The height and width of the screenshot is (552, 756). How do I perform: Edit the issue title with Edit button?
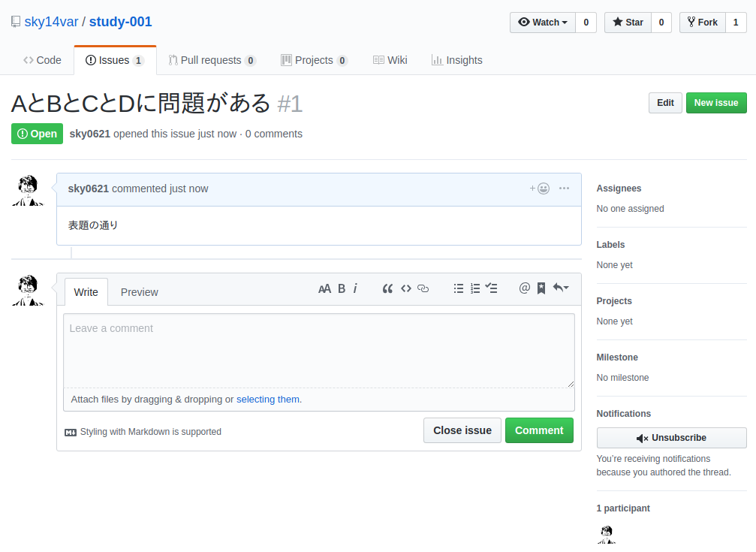pos(665,103)
